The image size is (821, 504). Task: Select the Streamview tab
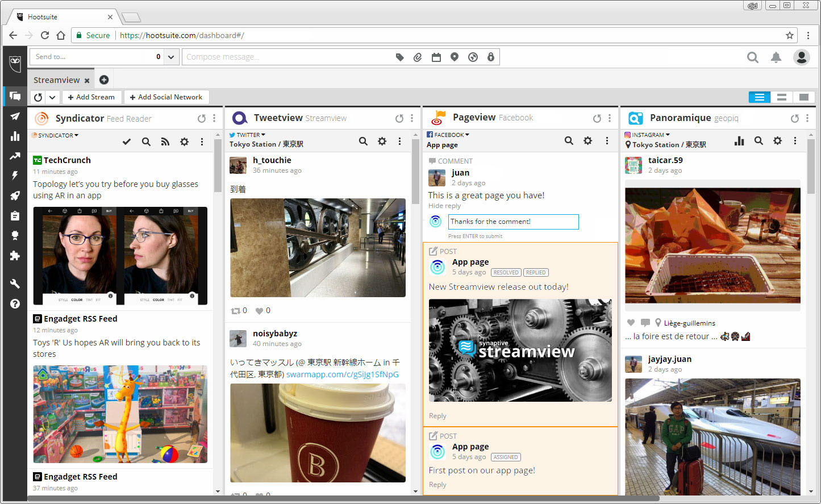coord(57,80)
